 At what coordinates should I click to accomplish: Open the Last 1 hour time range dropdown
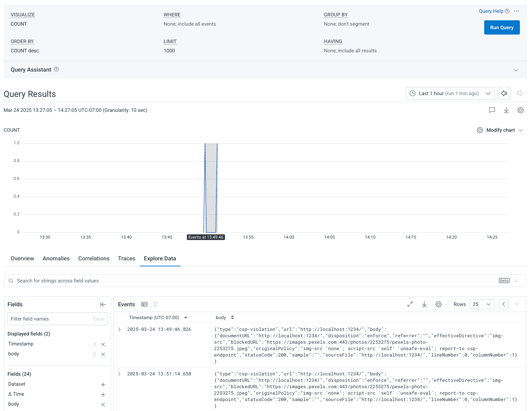[x=450, y=93]
